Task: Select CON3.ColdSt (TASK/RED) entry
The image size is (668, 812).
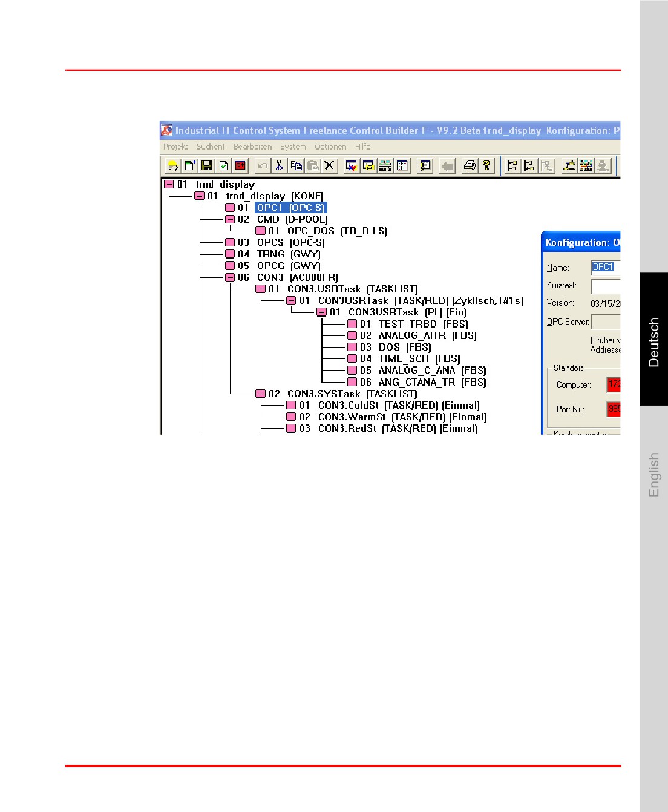Action: (399, 405)
